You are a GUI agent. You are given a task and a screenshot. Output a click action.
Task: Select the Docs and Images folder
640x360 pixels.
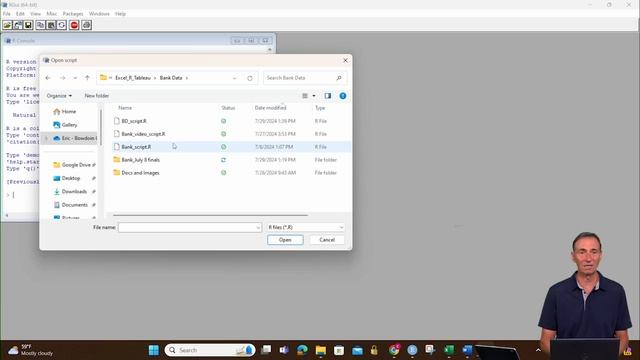coord(140,173)
